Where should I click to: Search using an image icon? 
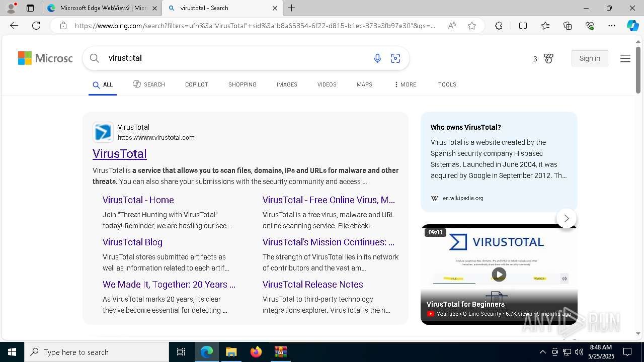(395, 58)
